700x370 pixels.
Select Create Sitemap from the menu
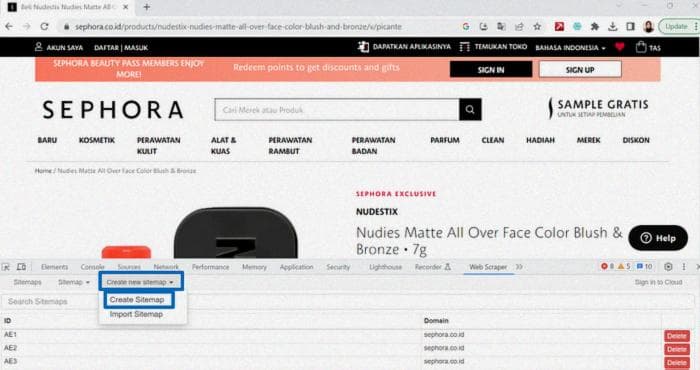[x=137, y=299]
